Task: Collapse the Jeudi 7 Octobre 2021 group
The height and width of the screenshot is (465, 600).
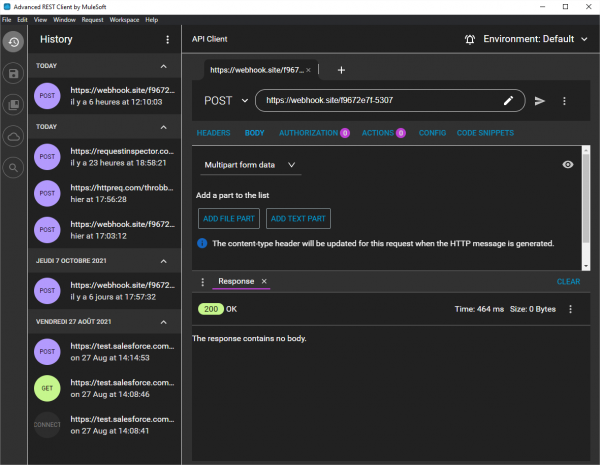Action: pyautogui.click(x=163, y=262)
